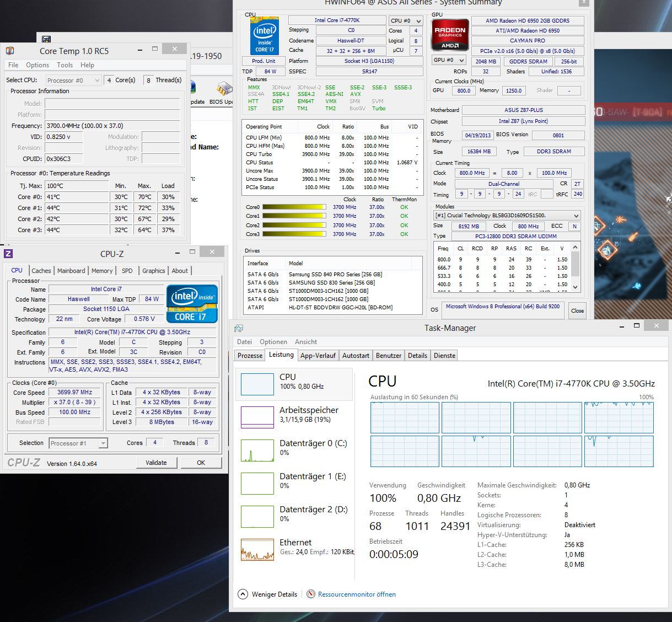Expand the memory module Crucial Technology dropdown
Viewport: 672px width, 622px height.
[507, 216]
